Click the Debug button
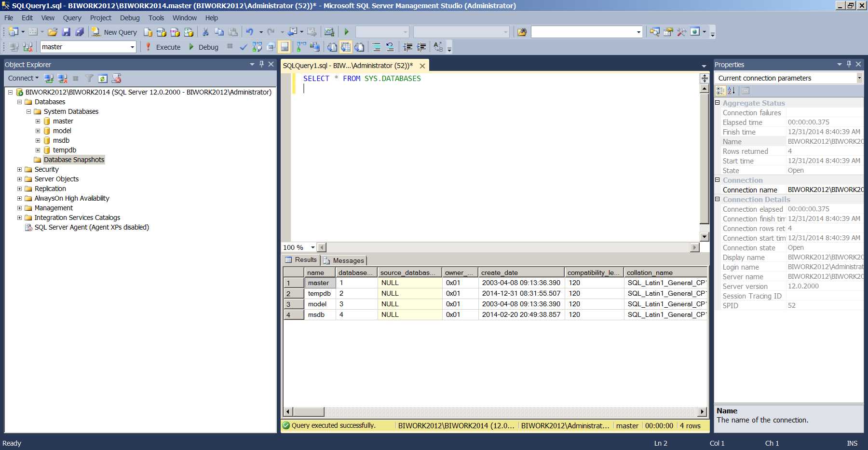868x450 pixels. point(203,47)
